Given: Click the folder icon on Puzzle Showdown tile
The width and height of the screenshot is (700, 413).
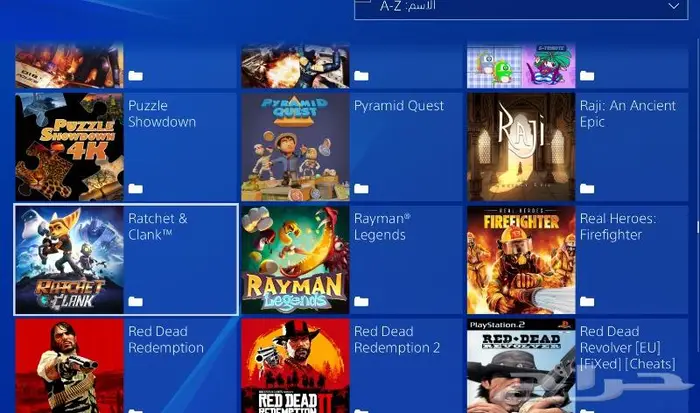Looking at the screenshot, I should (x=136, y=188).
